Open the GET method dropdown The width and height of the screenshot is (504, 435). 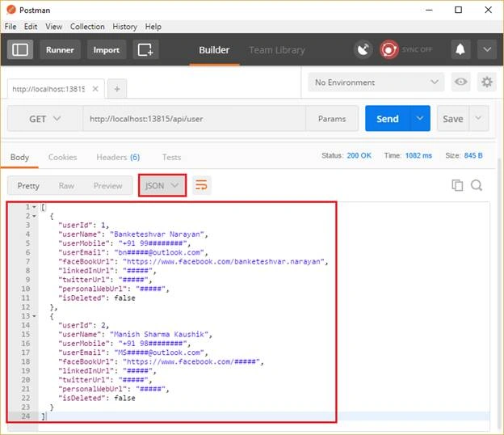(44, 119)
